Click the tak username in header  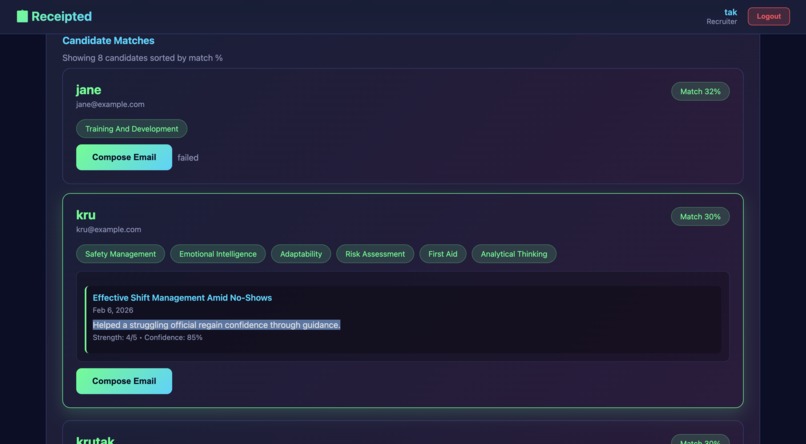click(730, 12)
